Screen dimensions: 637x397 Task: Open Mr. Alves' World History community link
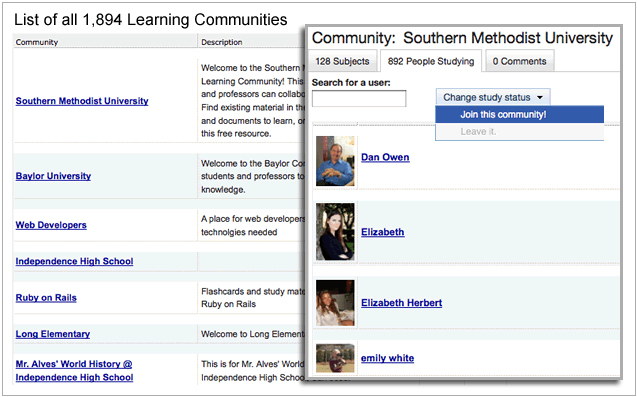pos(74,370)
